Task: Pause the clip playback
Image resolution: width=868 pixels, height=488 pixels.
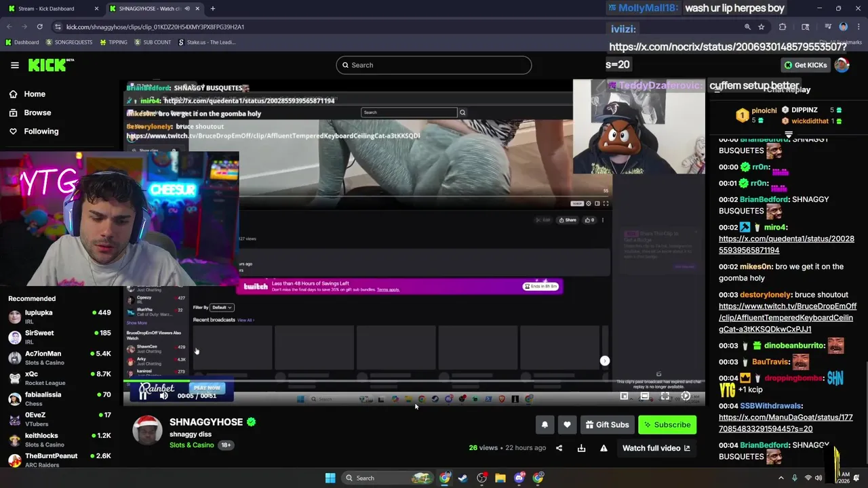Action: click(143, 395)
